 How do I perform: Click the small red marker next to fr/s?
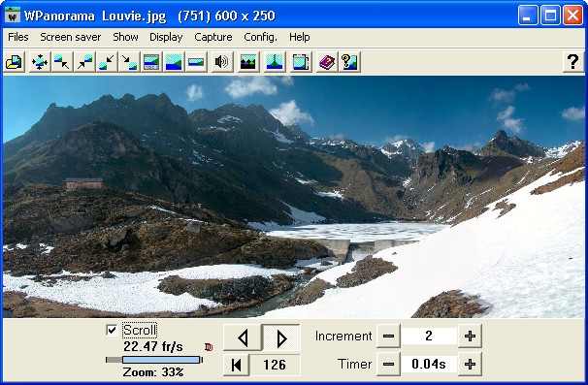(x=209, y=347)
